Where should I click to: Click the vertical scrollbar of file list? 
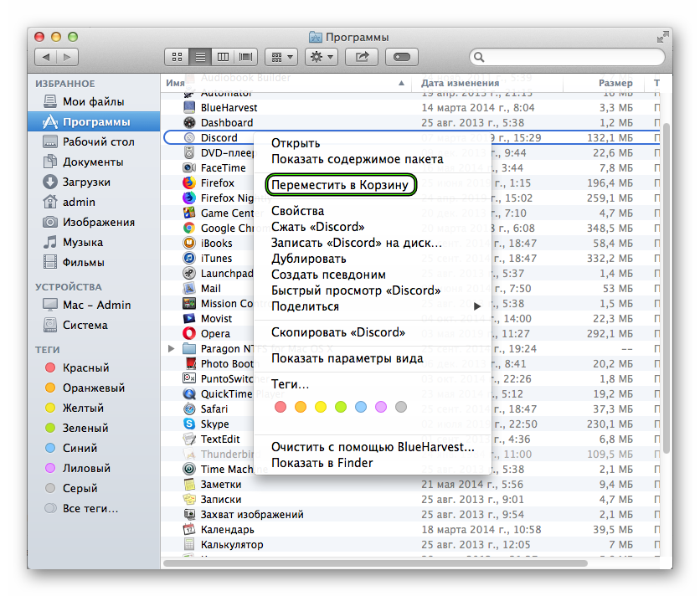point(667,288)
